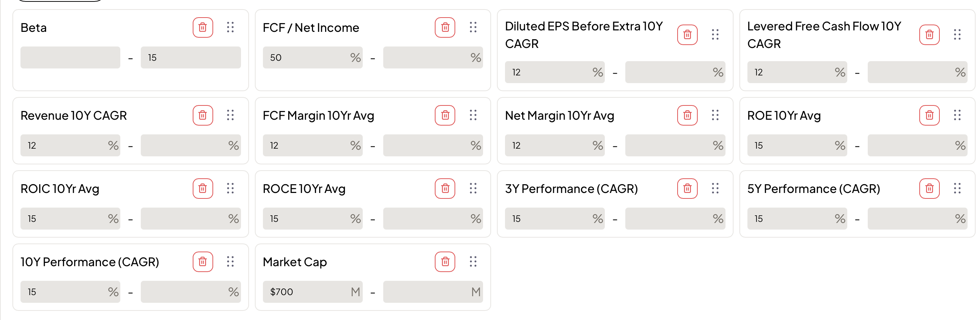The image size is (980, 320).
Task: Delete the Market Cap filter
Action: coord(445,262)
